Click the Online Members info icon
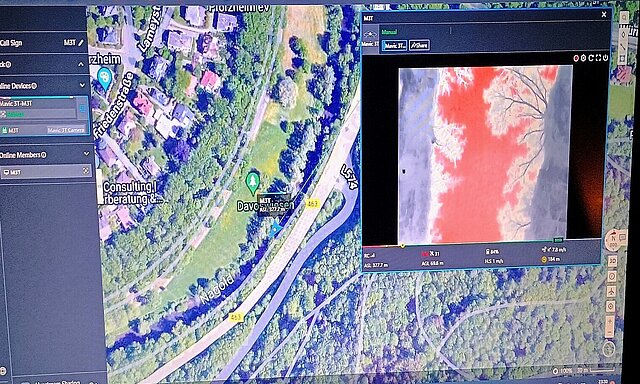The height and width of the screenshot is (384, 640). pos(43,155)
